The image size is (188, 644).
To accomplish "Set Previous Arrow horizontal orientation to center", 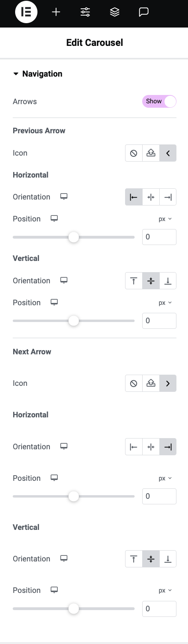I will [x=151, y=197].
